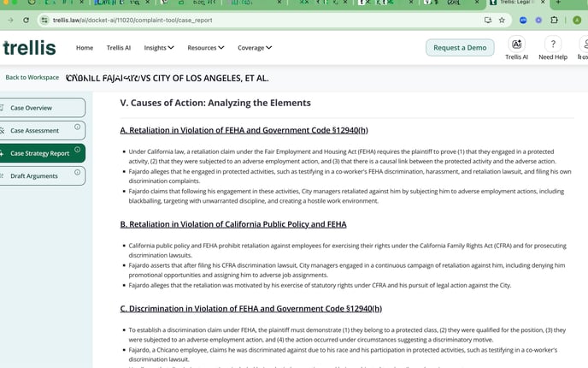Click info icon beside Case Assessment
Image resolution: width=588 pixels, height=368 pixels.
77,127
